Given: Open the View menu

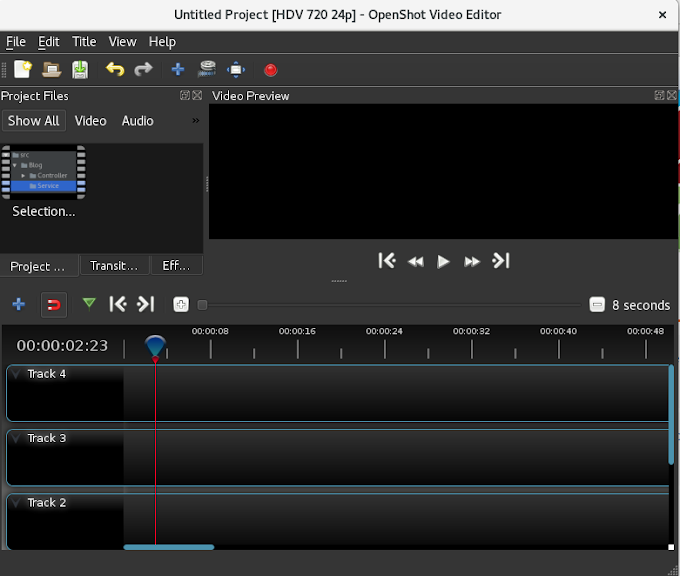Looking at the screenshot, I should [x=122, y=42].
